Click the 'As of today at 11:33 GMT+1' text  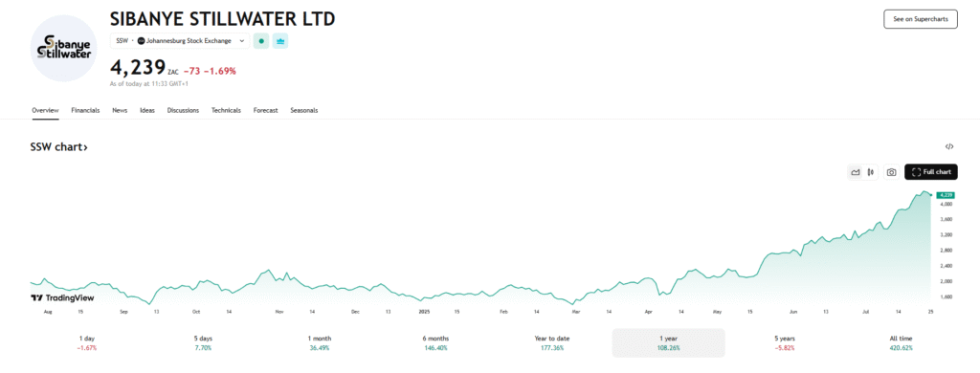[x=148, y=83]
